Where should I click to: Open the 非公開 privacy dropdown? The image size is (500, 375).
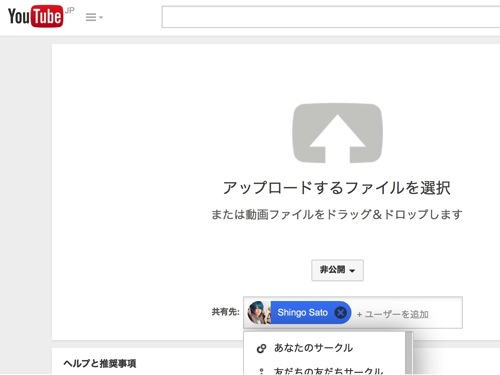(337, 270)
